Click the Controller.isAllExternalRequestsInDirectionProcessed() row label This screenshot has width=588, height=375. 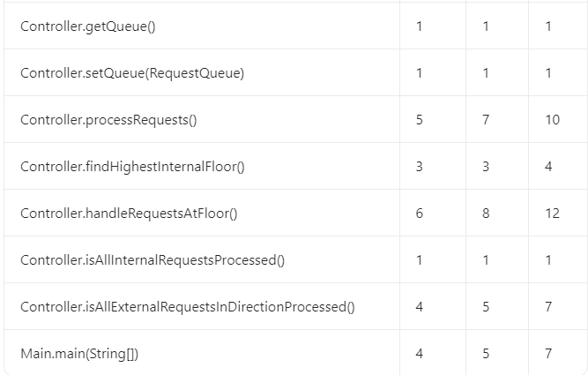[188, 306]
